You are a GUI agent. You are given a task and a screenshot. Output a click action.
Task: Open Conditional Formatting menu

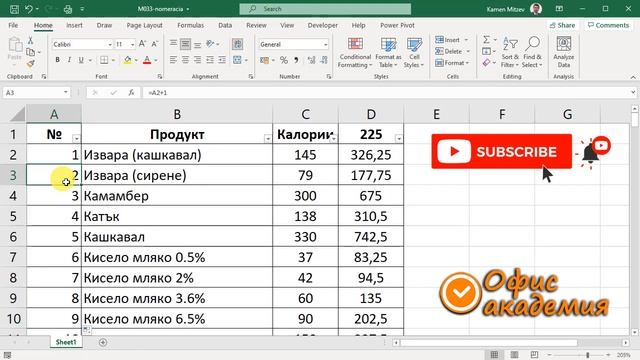point(355,53)
